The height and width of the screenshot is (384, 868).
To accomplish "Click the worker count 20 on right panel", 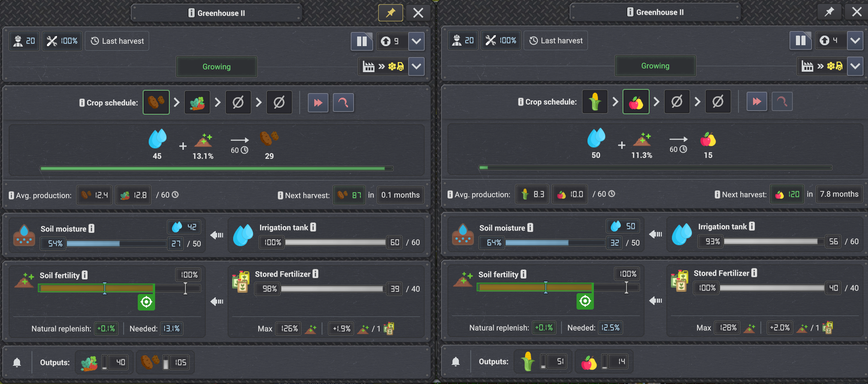I will click(463, 40).
